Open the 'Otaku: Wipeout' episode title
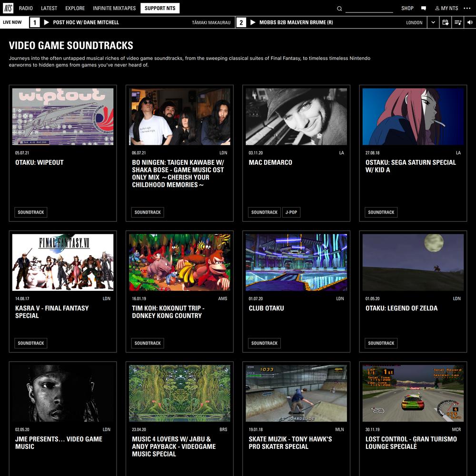The image size is (476, 476). click(x=40, y=162)
